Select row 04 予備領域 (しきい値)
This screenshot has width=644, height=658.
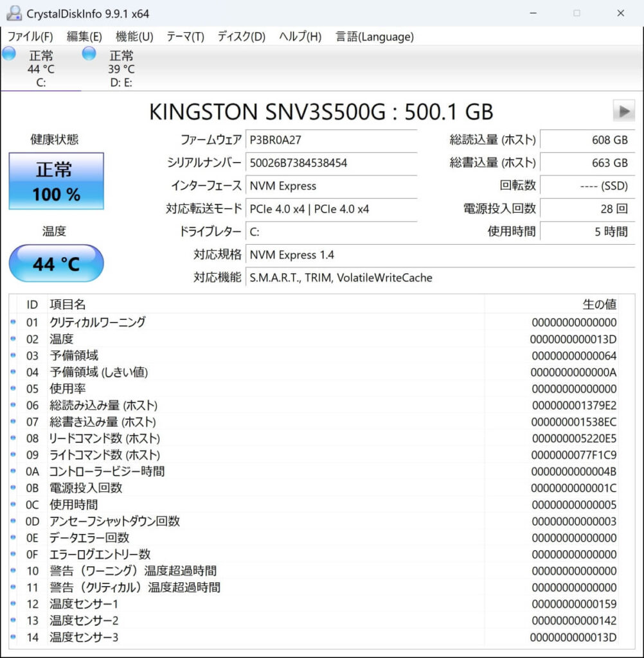314,372
